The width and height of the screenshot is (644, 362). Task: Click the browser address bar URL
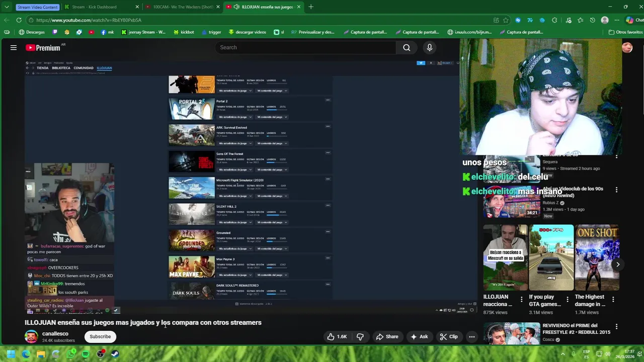coord(89,20)
